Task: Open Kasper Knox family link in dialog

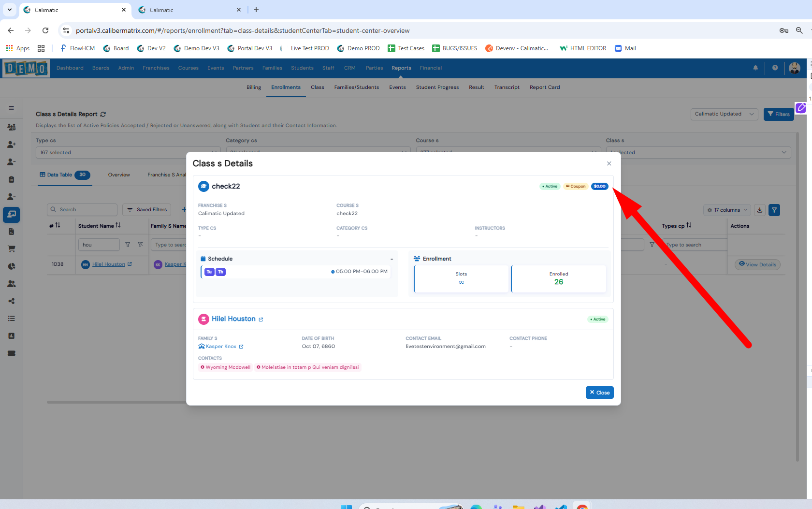Action: (x=221, y=347)
